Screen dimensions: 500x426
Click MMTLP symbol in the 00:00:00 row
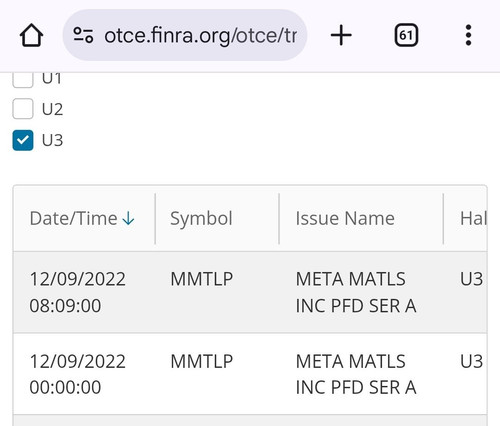point(201,361)
